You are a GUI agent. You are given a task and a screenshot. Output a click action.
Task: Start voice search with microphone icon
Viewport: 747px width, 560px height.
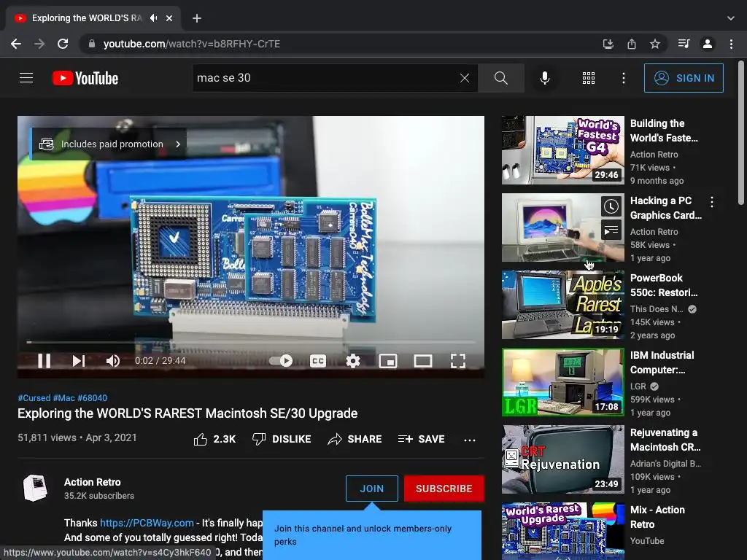tap(544, 77)
